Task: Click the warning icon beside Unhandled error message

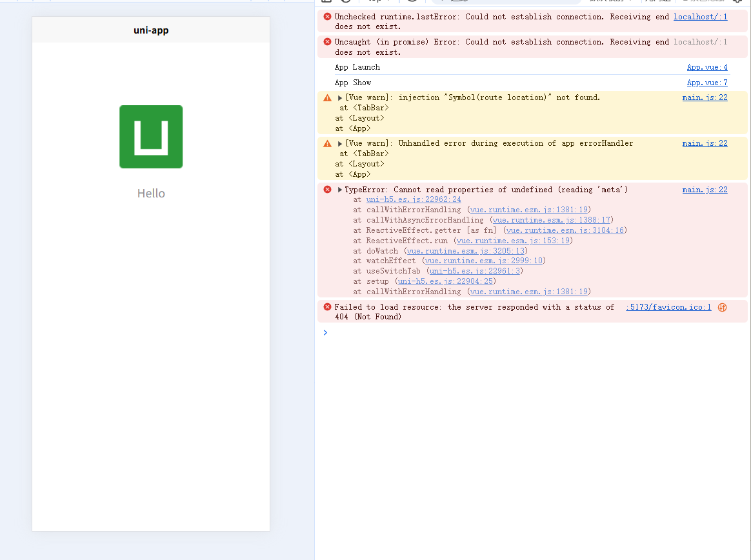Action: click(x=328, y=144)
